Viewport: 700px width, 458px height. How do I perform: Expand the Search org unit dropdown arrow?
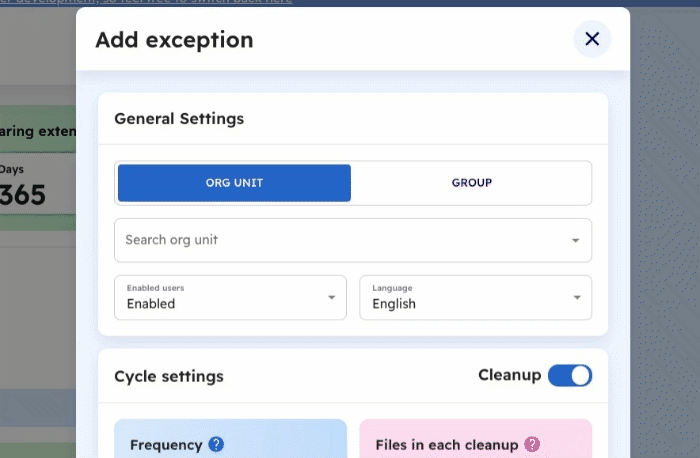[575, 241]
